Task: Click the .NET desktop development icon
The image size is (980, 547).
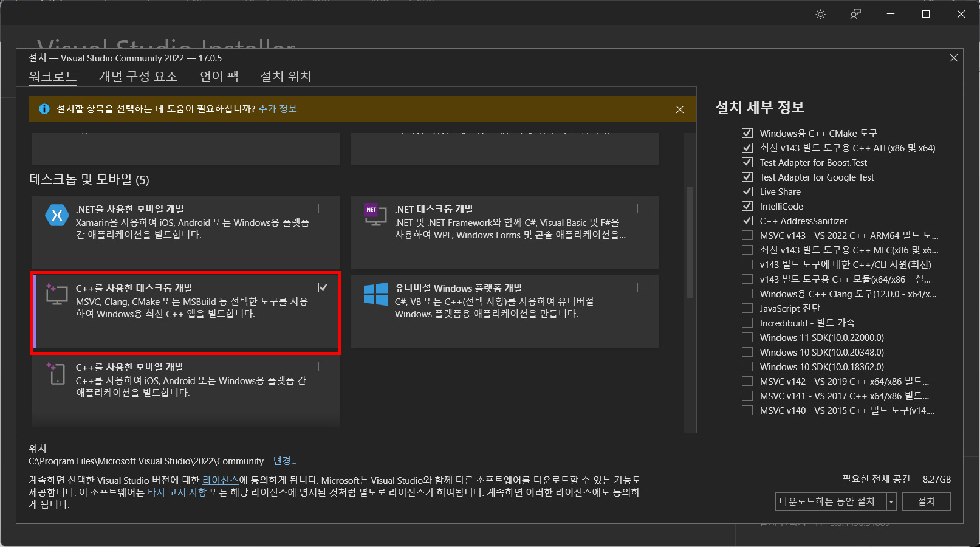Action: point(375,215)
